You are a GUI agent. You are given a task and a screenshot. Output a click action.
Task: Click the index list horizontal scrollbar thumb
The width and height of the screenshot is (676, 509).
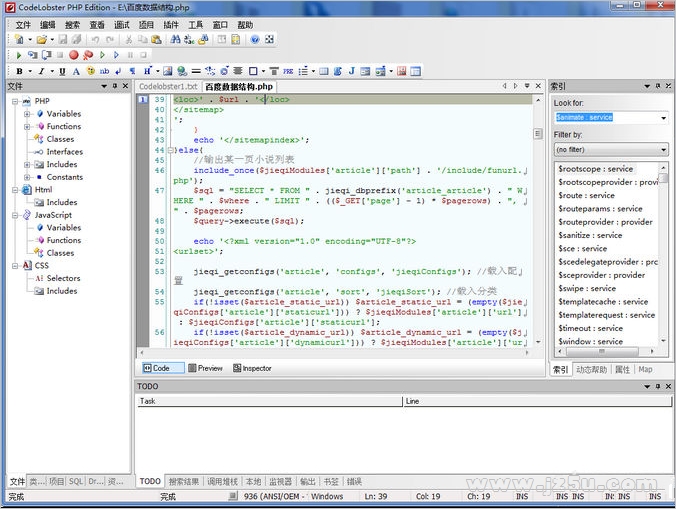[602, 351]
